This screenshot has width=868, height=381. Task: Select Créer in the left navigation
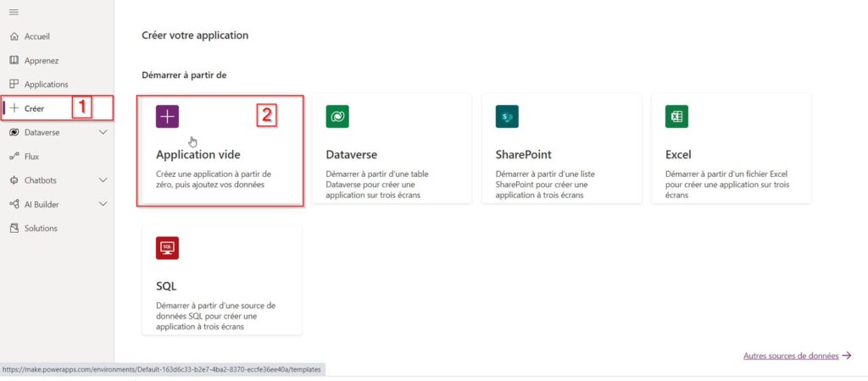point(35,108)
